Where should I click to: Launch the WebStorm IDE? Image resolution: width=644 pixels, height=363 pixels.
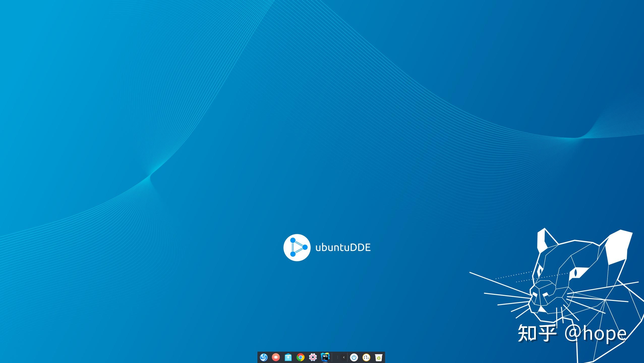tap(325, 357)
